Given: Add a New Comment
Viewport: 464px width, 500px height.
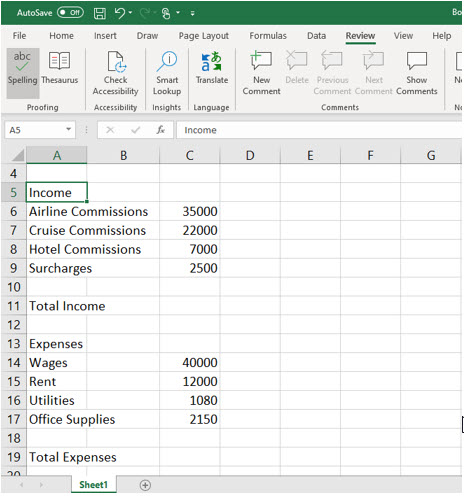Looking at the screenshot, I should point(261,73).
